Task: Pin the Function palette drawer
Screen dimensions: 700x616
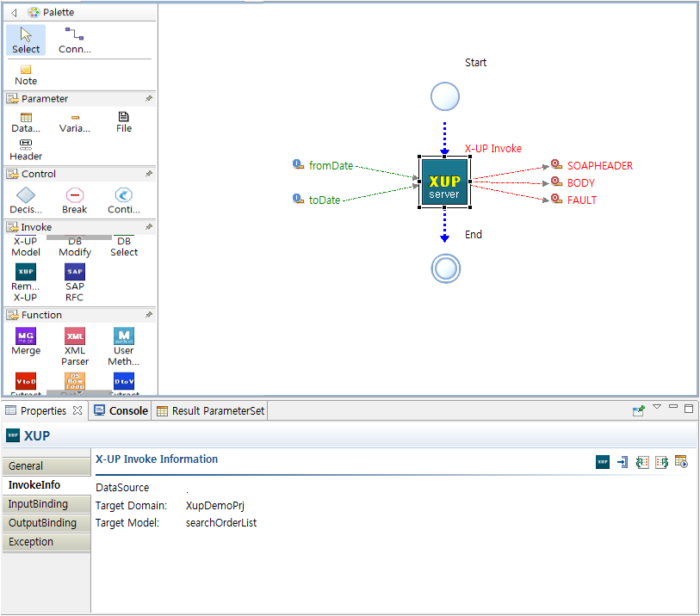Action: point(149,315)
